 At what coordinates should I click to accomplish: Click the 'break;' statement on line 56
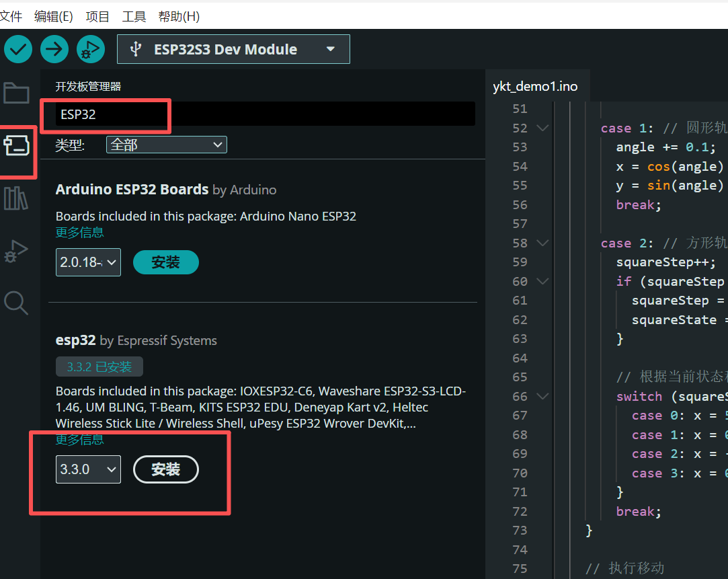[x=639, y=204]
